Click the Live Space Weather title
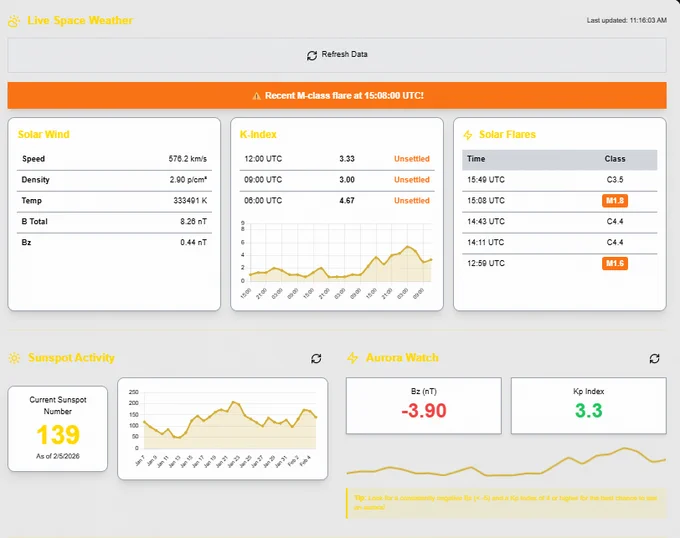This screenshot has height=538, width=680. pos(80,20)
